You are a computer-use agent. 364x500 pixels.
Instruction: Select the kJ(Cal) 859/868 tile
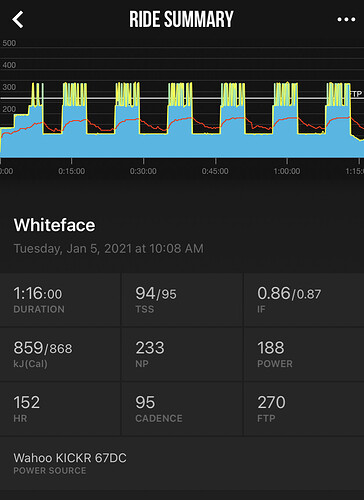(60, 354)
